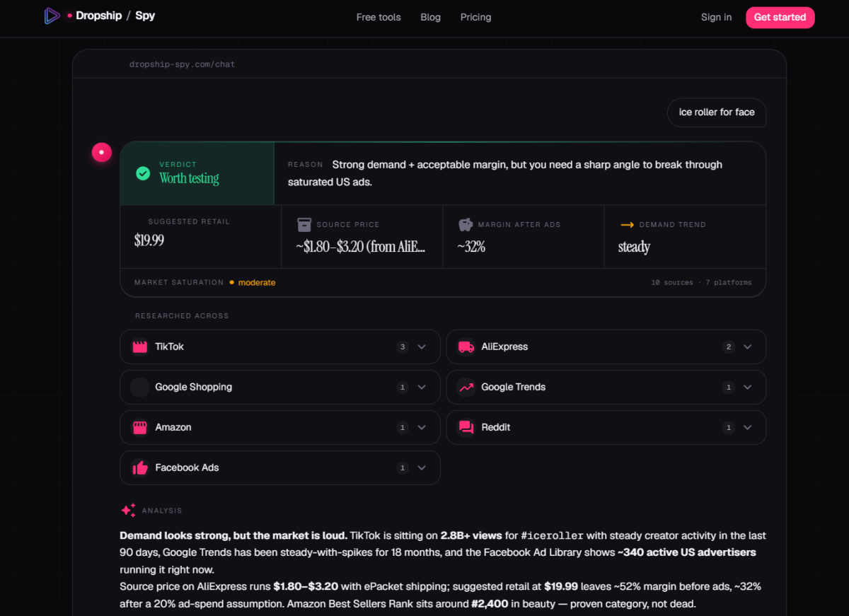Expand the Google Shopping chevron
The image size is (849, 616).
point(422,387)
